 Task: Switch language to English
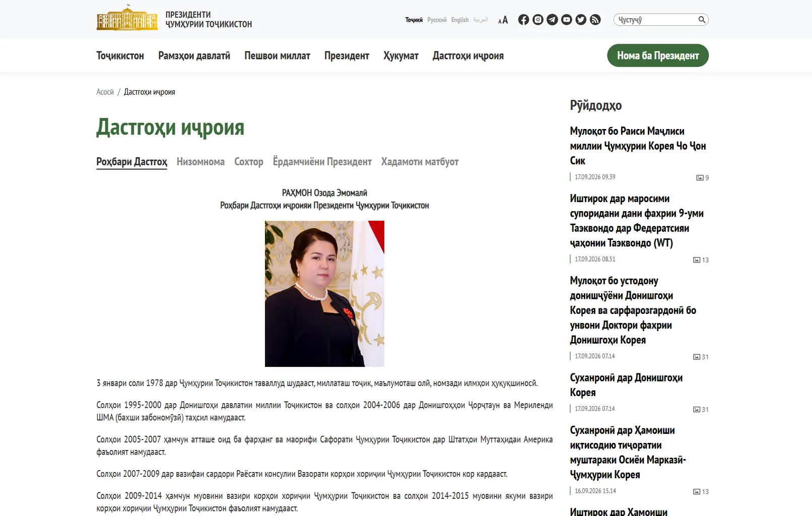tap(460, 20)
